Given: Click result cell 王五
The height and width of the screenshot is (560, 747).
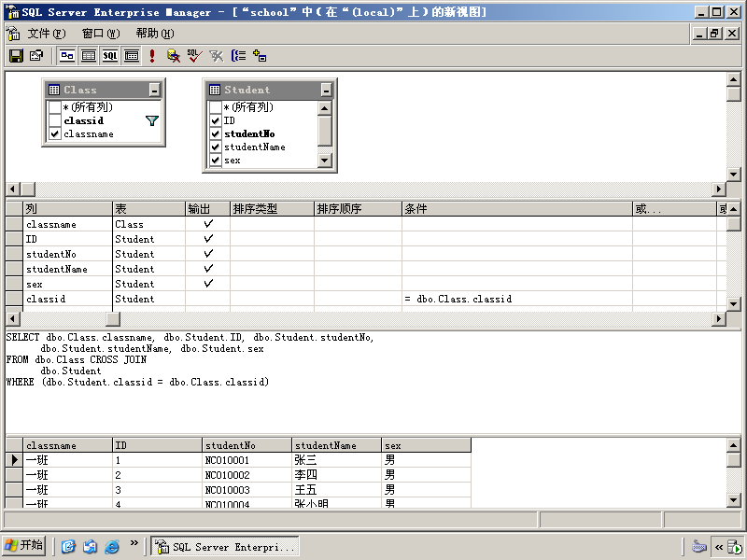Looking at the screenshot, I should pyautogui.click(x=336, y=490).
